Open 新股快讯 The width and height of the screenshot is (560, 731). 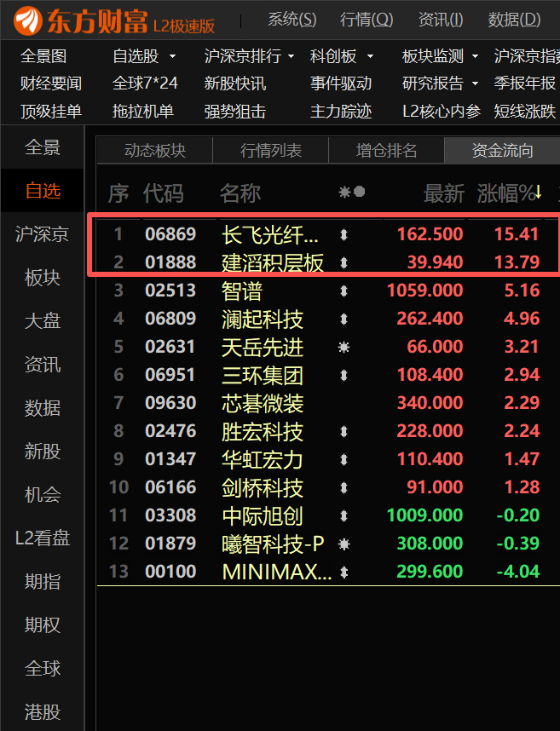(x=235, y=83)
